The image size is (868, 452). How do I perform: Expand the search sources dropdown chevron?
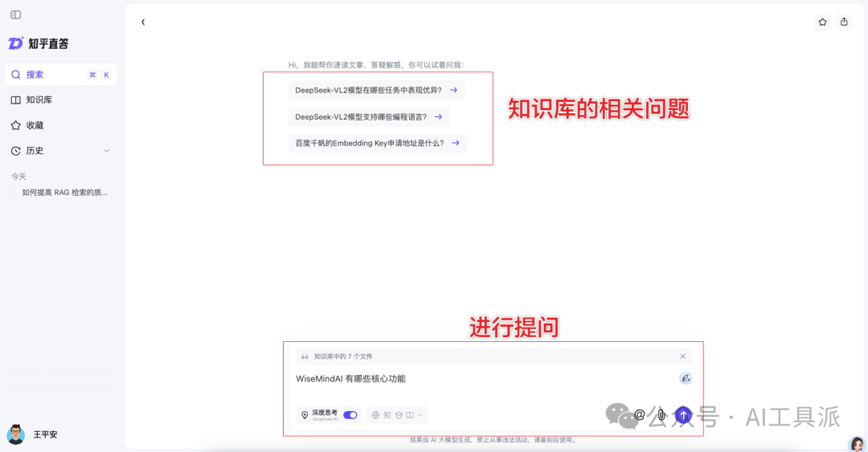(x=420, y=415)
